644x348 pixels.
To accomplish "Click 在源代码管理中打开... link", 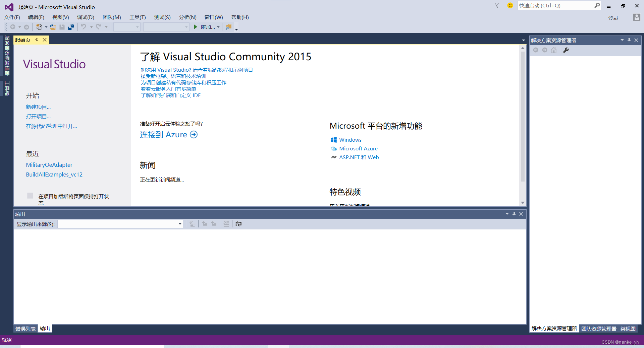I will pos(51,126).
